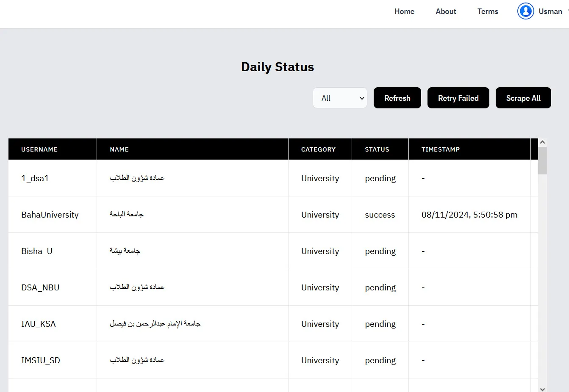
Task: Select the Bisha_U username cell
Action: point(53,251)
